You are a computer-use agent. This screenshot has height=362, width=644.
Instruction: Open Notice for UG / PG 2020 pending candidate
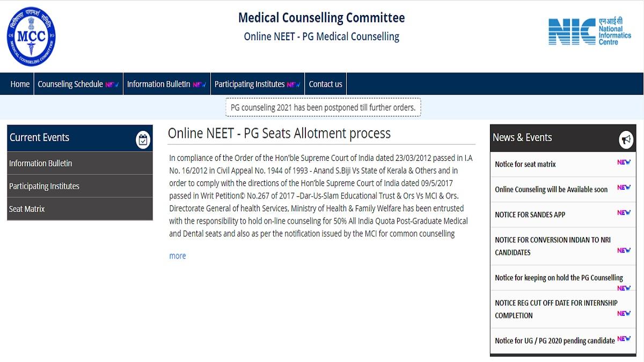click(554, 341)
